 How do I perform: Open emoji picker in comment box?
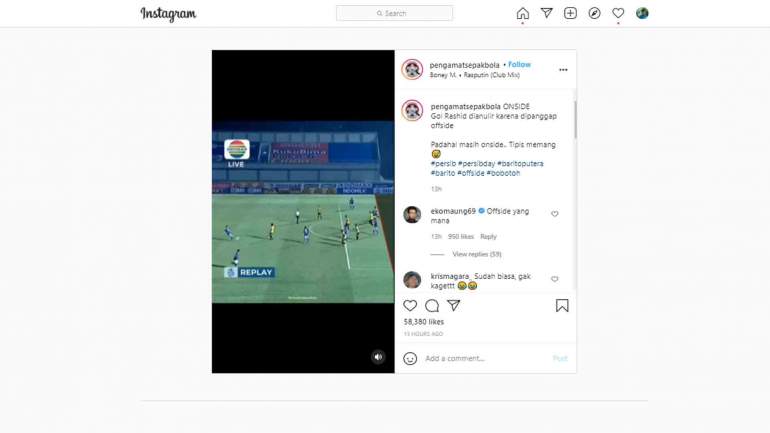[410, 358]
